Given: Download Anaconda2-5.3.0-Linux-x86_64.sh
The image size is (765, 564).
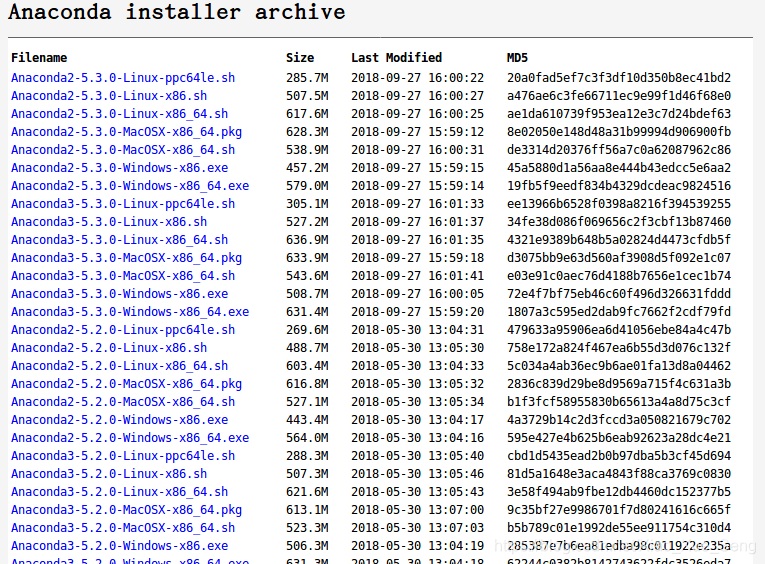Looking at the screenshot, I should pyautogui.click(x=120, y=114).
